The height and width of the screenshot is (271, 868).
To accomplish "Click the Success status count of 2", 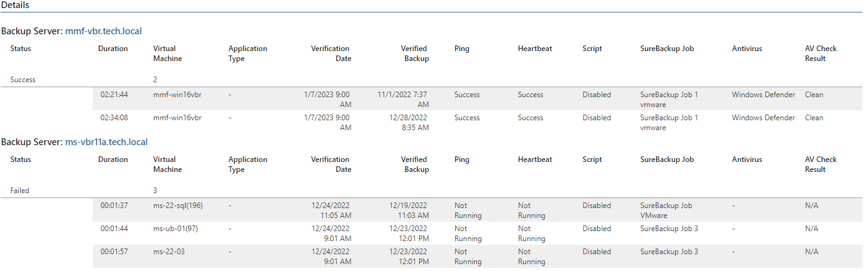I will click(155, 80).
